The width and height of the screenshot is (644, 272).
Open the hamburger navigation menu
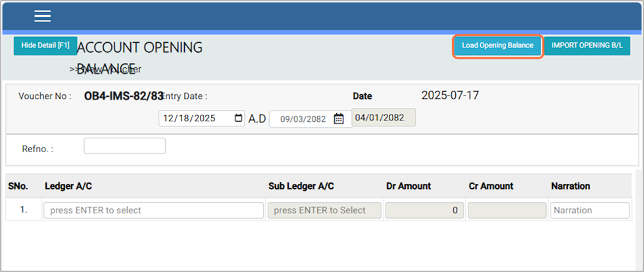43,16
